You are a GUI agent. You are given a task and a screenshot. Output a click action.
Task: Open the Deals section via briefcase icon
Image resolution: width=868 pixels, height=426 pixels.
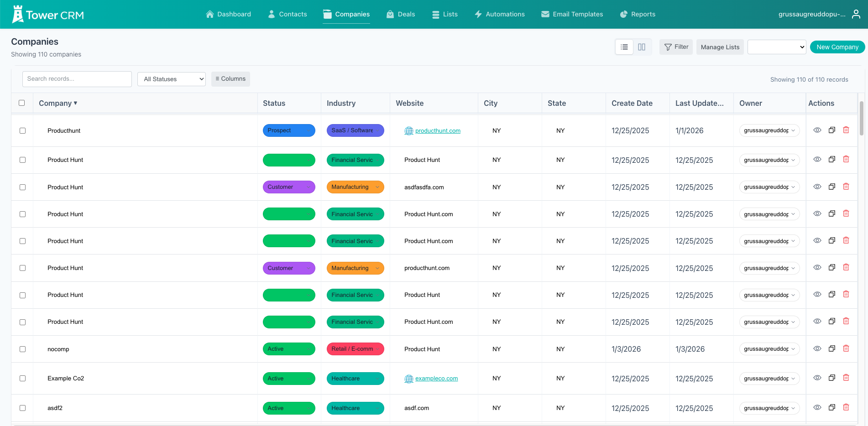(x=390, y=14)
